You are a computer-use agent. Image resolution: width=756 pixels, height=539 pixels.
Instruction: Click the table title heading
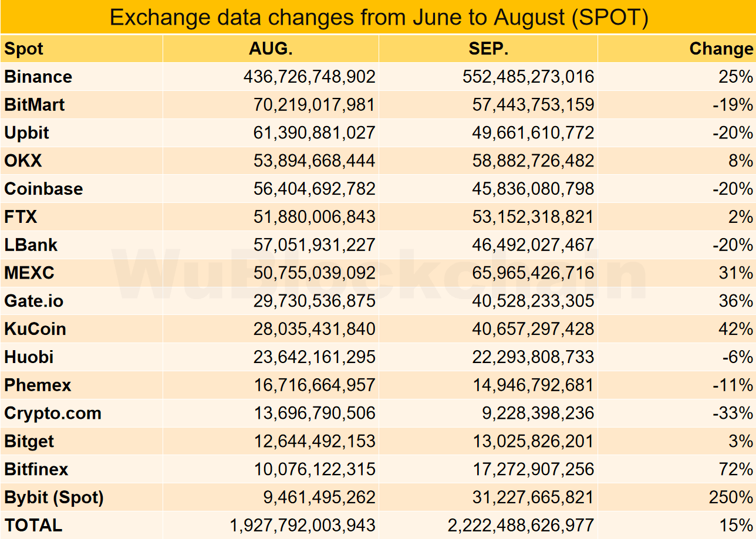coord(379,17)
